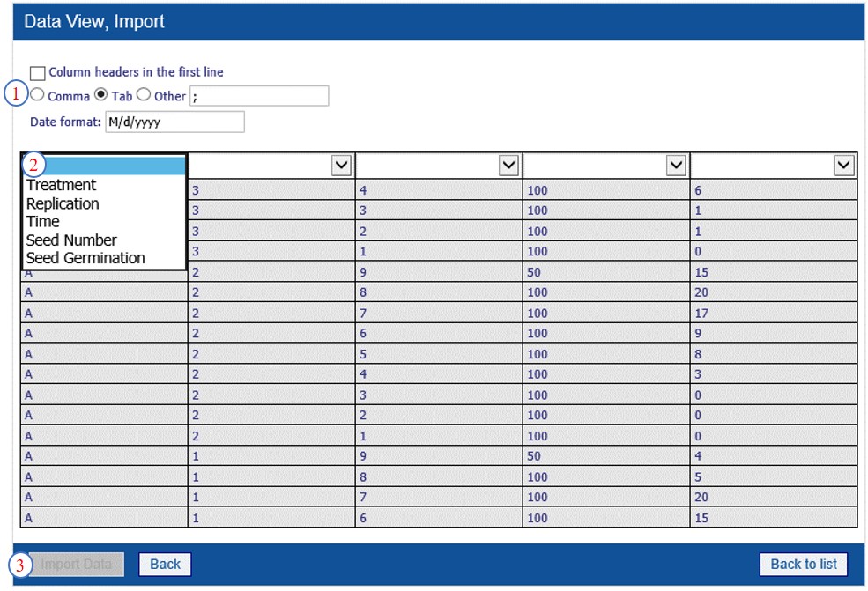Screen dimensions: 868x591
Task: Click the custom delimiter text field
Action: 258,96
